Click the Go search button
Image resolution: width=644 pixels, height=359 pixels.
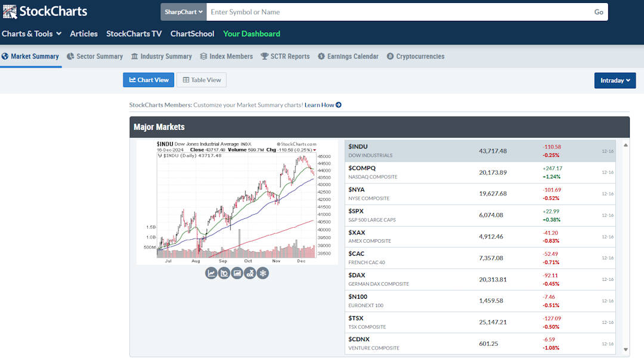(599, 12)
